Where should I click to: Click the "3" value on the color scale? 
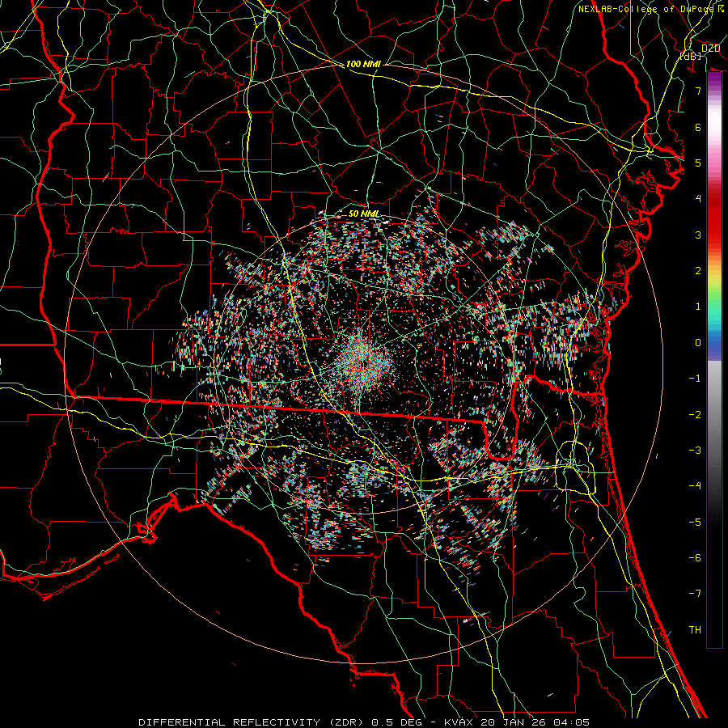[698, 235]
